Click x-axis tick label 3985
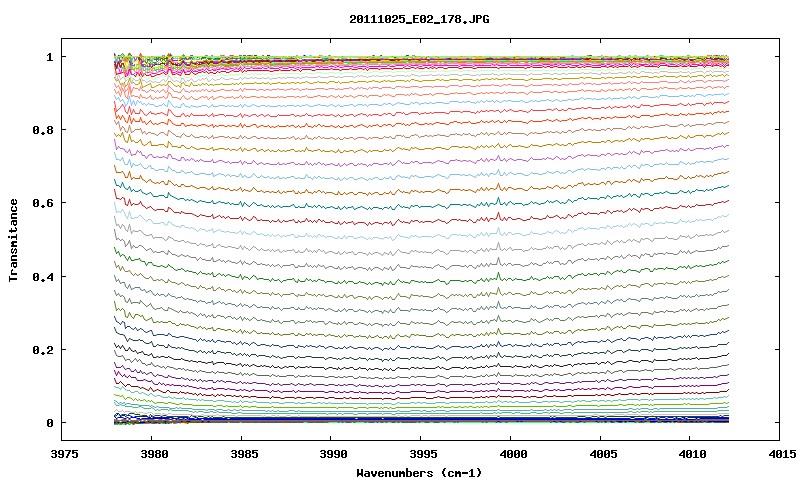Image resolution: width=800 pixels, height=480 pixels. pyautogui.click(x=244, y=454)
